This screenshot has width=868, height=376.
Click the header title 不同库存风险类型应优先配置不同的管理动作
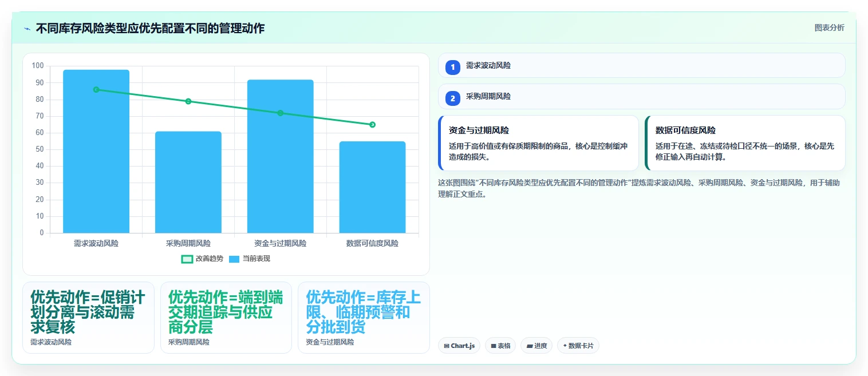[150, 29]
